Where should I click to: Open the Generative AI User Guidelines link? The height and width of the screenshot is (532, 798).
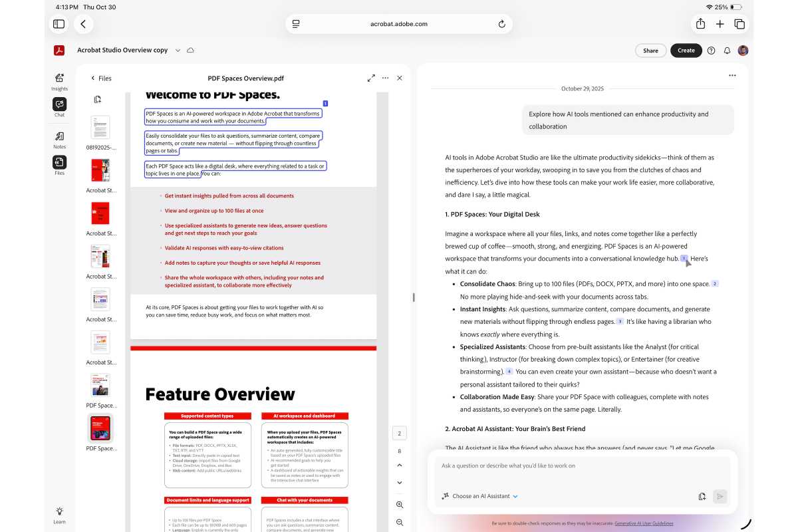[x=644, y=523]
